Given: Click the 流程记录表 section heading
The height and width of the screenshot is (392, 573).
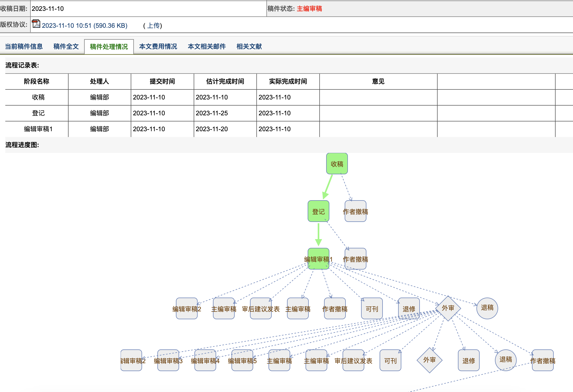Looking at the screenshot, I should tap(22, 65).
